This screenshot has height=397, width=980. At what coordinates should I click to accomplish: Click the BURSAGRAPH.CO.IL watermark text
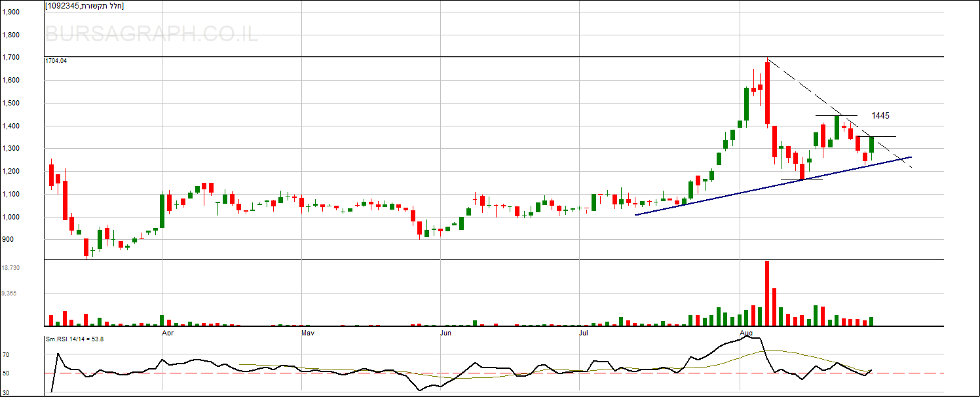coord(152,34)
